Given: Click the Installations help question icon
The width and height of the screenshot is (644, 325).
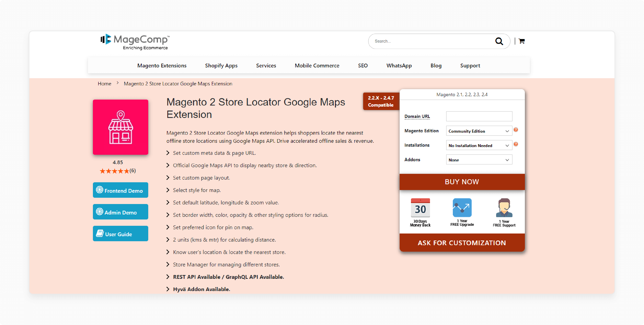Looking at the screenshot, I should pyautogui.click(x=516, y=144).
